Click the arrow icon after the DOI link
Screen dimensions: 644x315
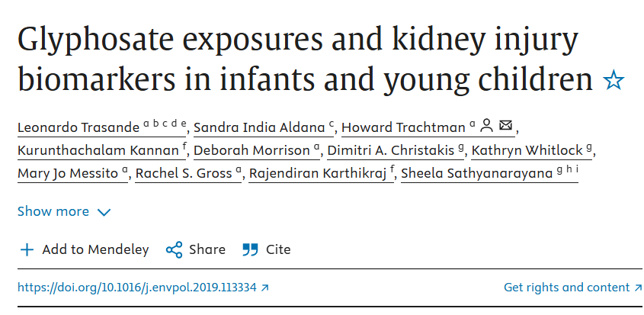(x=265, y=288)
